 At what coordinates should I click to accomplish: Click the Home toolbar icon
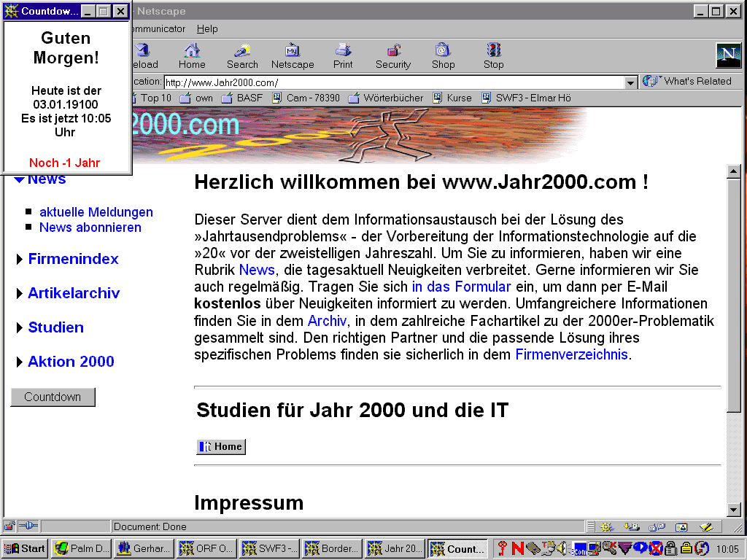click(x=192, y=55)
